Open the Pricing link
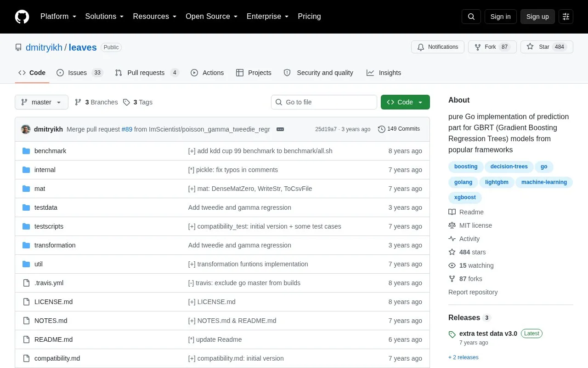Image resolution: width=588 pixels, height=368 pixels. click(309, 17)
